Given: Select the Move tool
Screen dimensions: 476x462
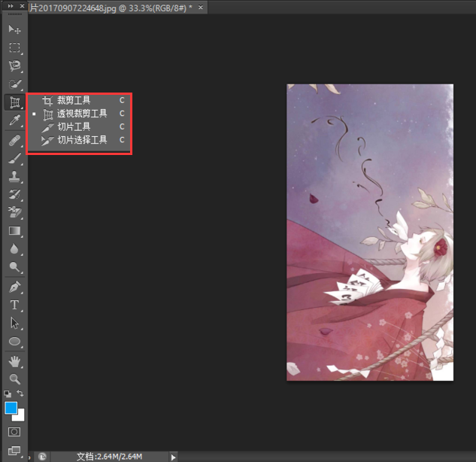Looking at the screenshot, I should coord(14,29).
